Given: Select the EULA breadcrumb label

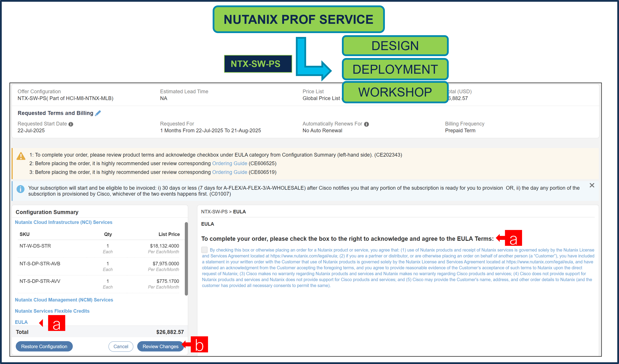Looking at the screenshot, I should click(x=240, y=211).
